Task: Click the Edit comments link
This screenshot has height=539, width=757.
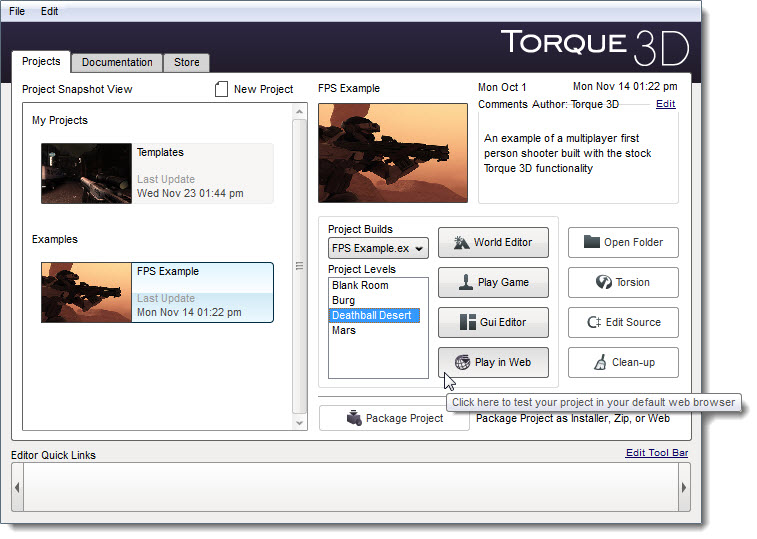Action: click(x=665, y=104)
